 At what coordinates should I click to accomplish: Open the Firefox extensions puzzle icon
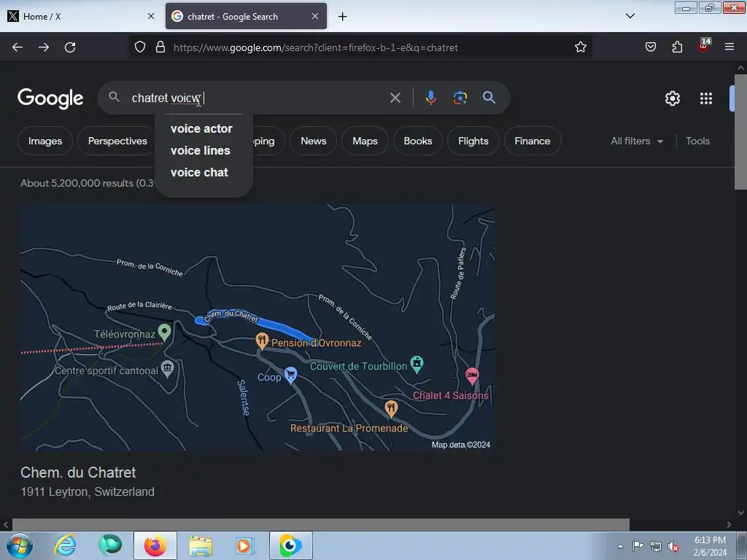tap(677, 47)
